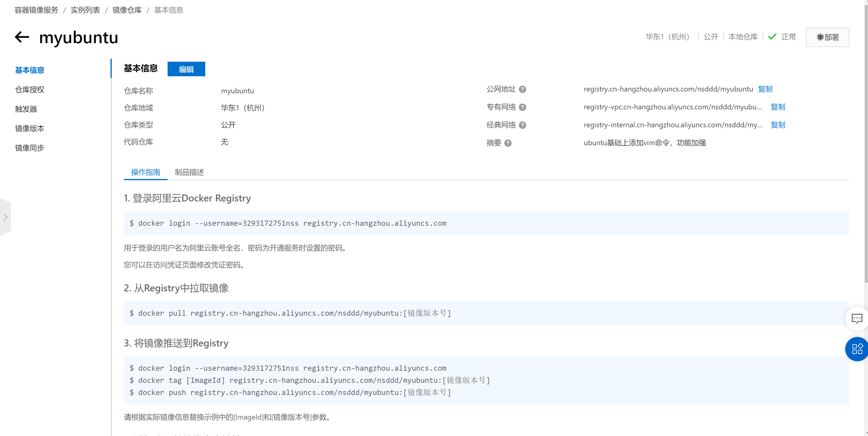Click help icon next to 摘要
The height and width of the screenshot is (436, 868).
(508, 143)
